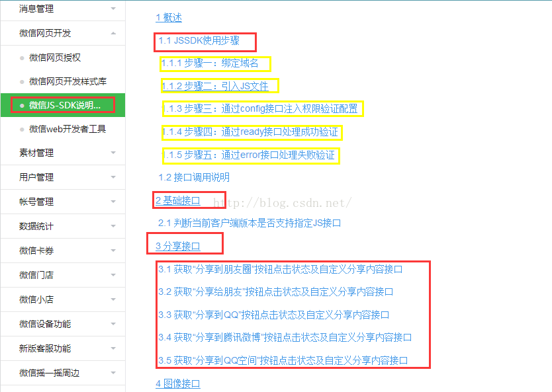
Task: Expand the 用户管理 sidebar section
Action: coord(113,177)
